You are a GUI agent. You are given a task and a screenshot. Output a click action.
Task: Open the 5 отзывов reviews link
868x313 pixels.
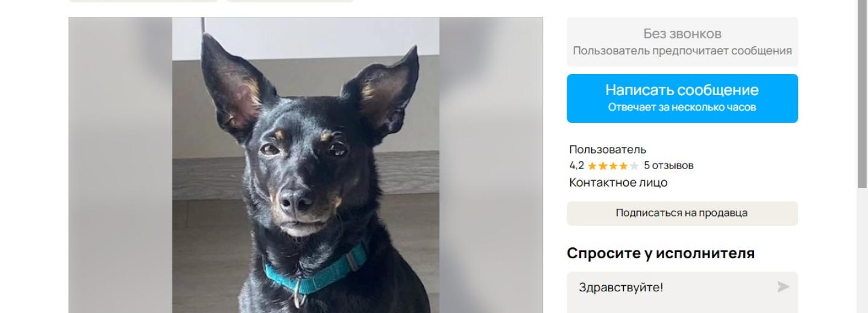pyautogui.click(x=668, y=166)
